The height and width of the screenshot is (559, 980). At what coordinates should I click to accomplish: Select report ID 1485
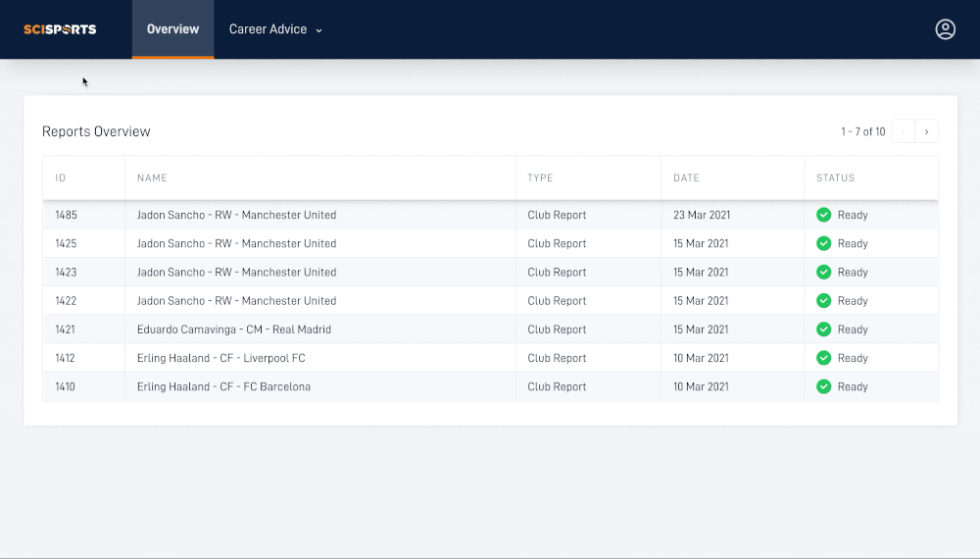67,215
